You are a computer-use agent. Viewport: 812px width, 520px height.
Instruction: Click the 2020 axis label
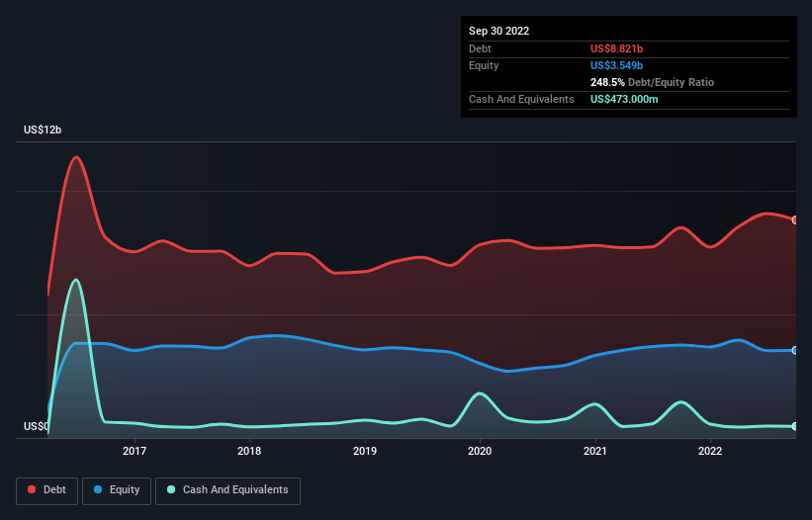coord(480,451)
